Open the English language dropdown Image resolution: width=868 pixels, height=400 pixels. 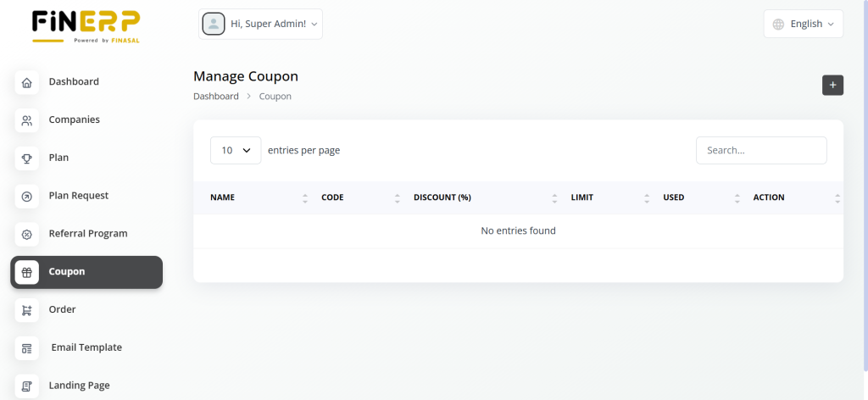pos(803,25)
